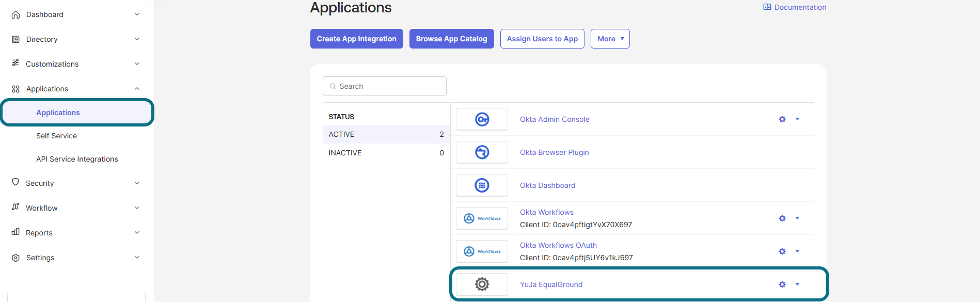Open gear settings for Okta Workflows
Viewport: 980px width, 302px height.
[x=782, y=218]
